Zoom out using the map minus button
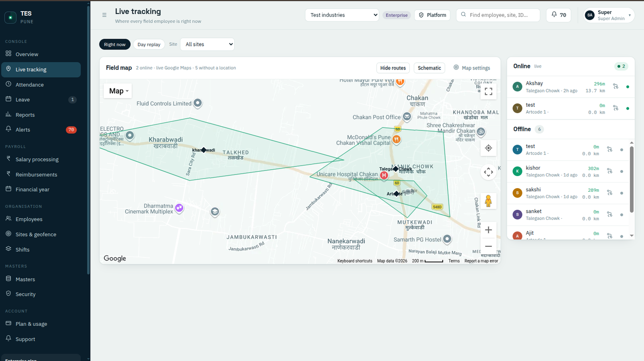 pyautogui.click(x=488, y=246)
